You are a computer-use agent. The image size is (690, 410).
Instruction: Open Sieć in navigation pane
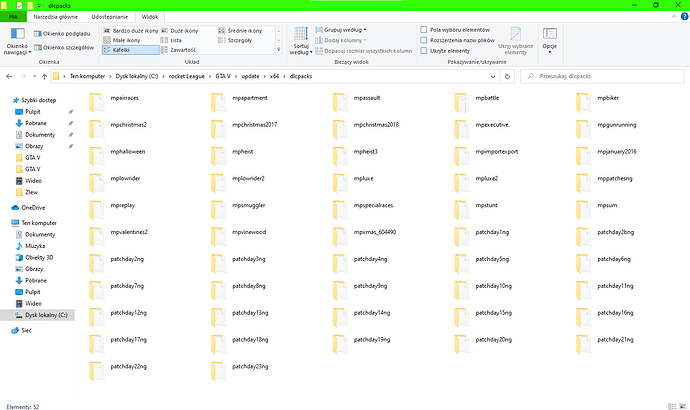(22, 330)
